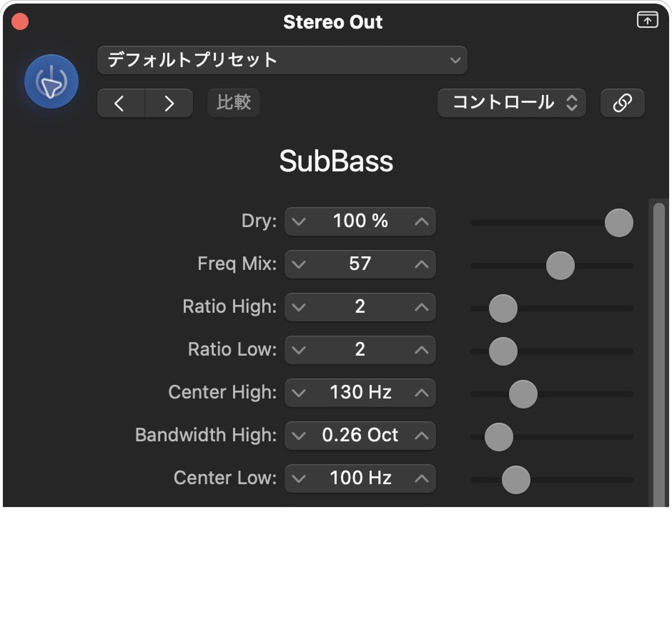672x617 pixels.
Task: Go to previous preset with left arrow
Action: coord(121,103)
